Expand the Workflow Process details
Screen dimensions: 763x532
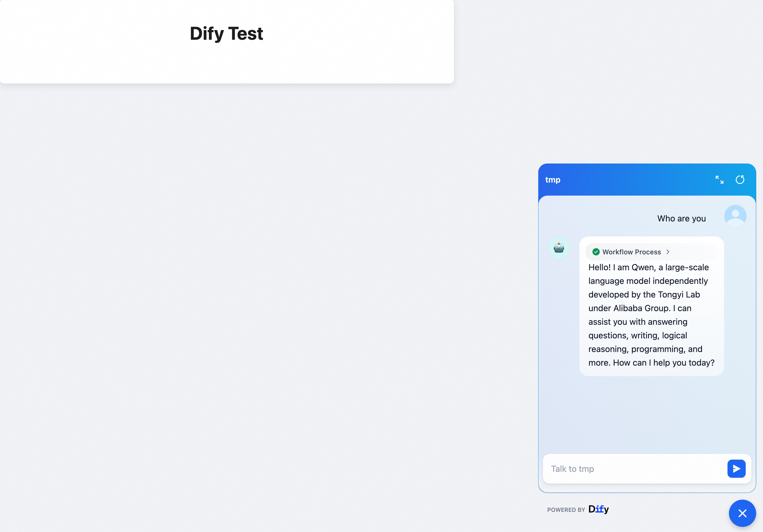[x=631, y=252]
